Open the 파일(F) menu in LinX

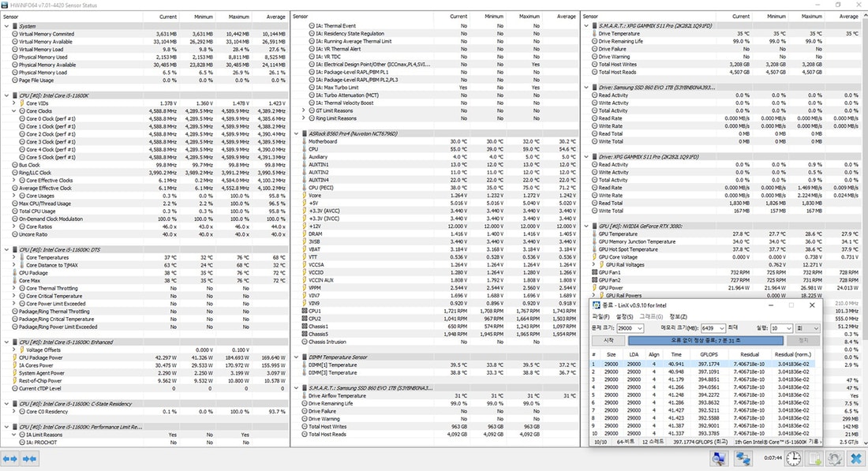point(600,316)
